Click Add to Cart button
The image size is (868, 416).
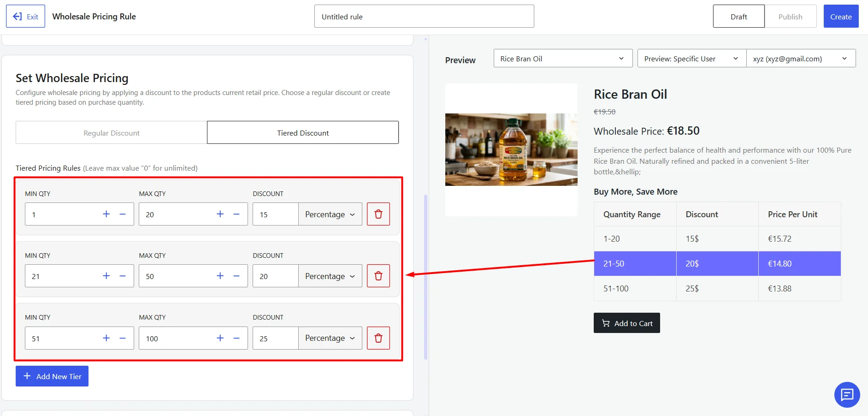coord(627,323)
